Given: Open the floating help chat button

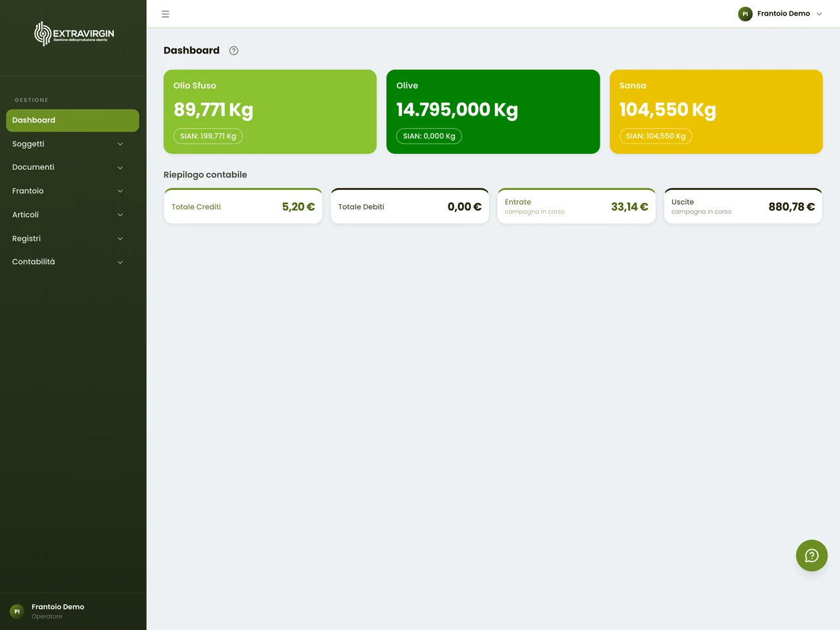Looking at the screenshot, I should (x=812, y=556).
